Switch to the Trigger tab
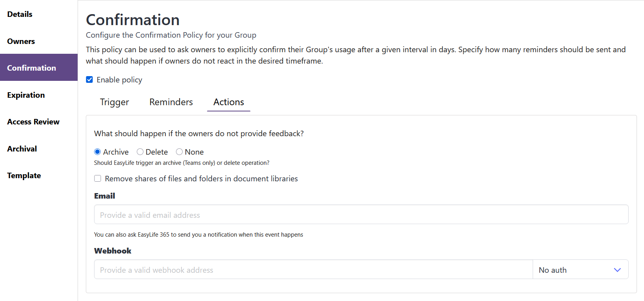Viewport: 644px width, 301px height. coord(114,102)
